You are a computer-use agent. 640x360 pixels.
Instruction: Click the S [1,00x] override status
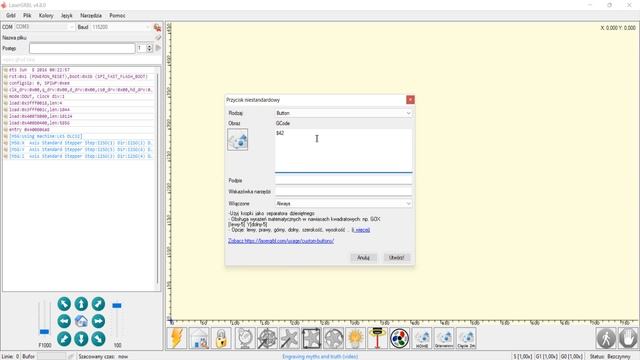[x=522, y=356]
